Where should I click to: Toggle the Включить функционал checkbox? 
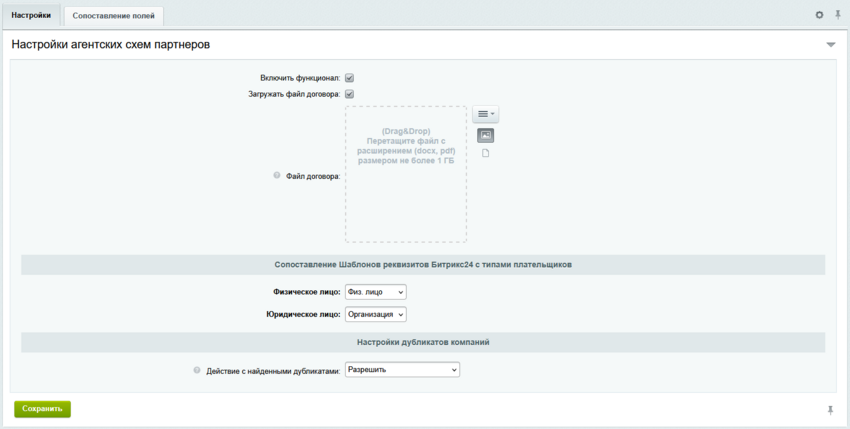(350, 78)
